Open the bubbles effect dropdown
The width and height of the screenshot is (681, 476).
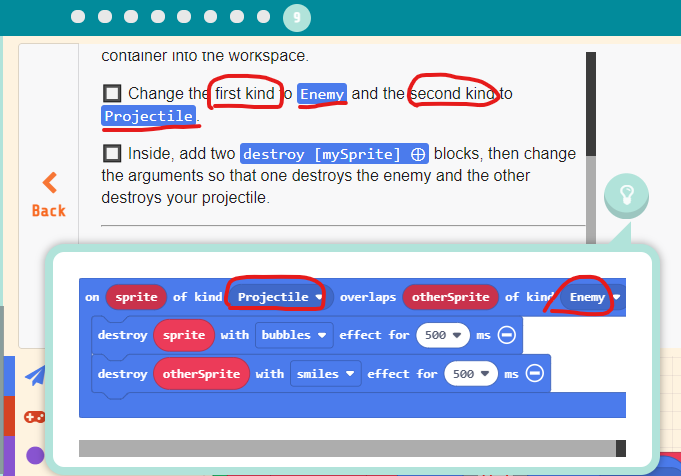tap(294, 335)
